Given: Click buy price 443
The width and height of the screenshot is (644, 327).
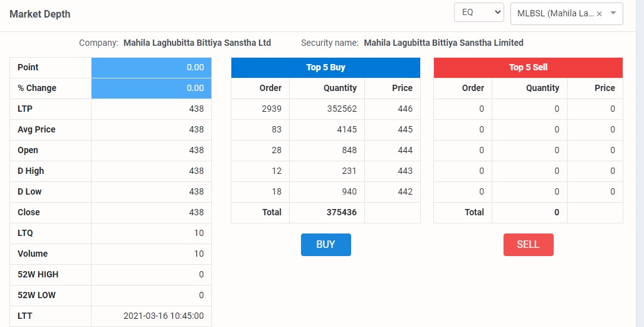Looking at the screenshot, I should pos(405,171).
